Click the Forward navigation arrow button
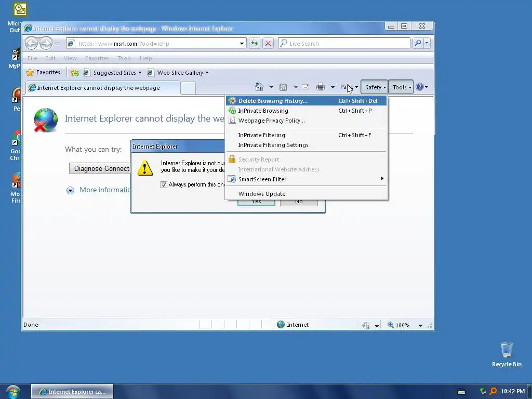 [46, 44]
